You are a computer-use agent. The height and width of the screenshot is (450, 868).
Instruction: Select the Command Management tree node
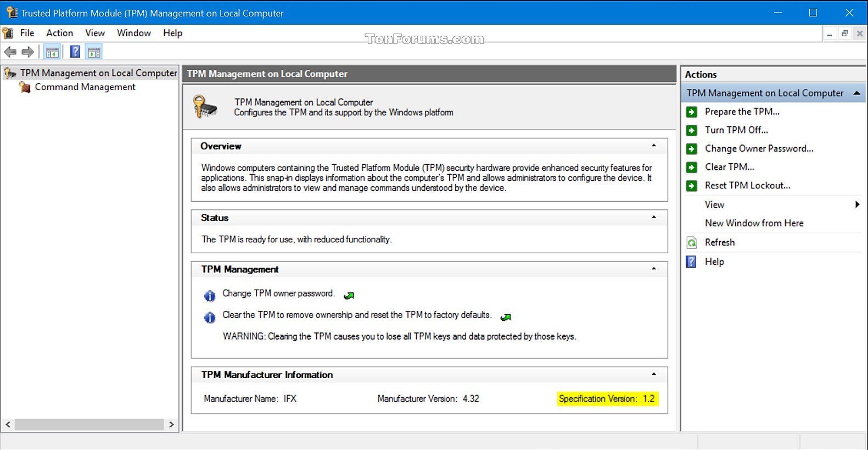[85, 87]
